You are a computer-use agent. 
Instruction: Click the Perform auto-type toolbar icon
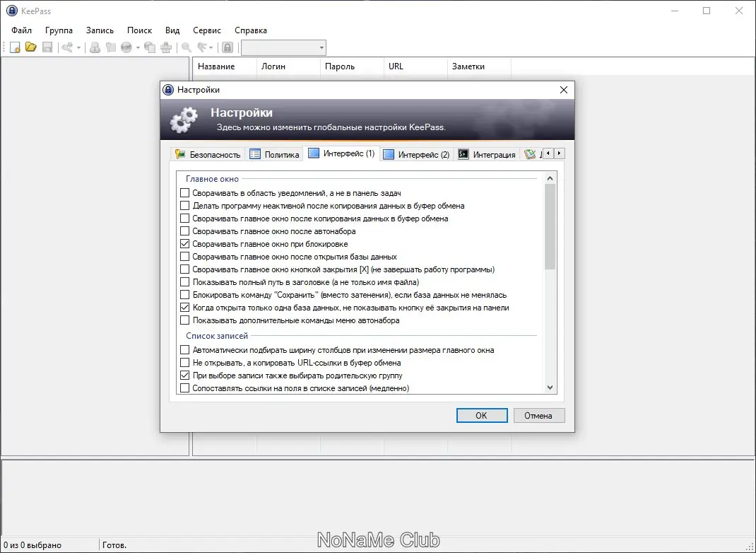point(166,47)
